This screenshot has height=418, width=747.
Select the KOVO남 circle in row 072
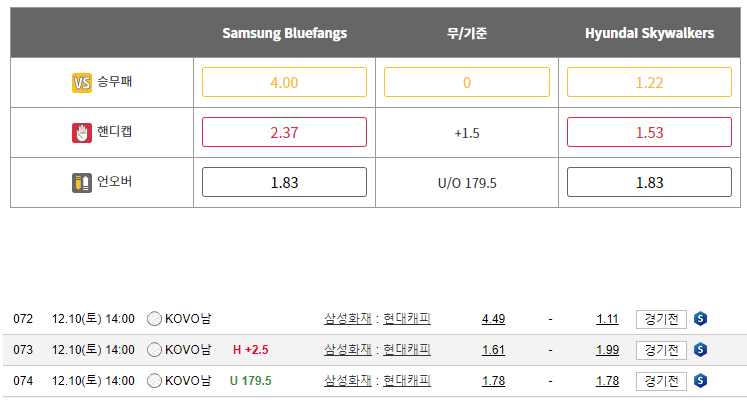154,319
